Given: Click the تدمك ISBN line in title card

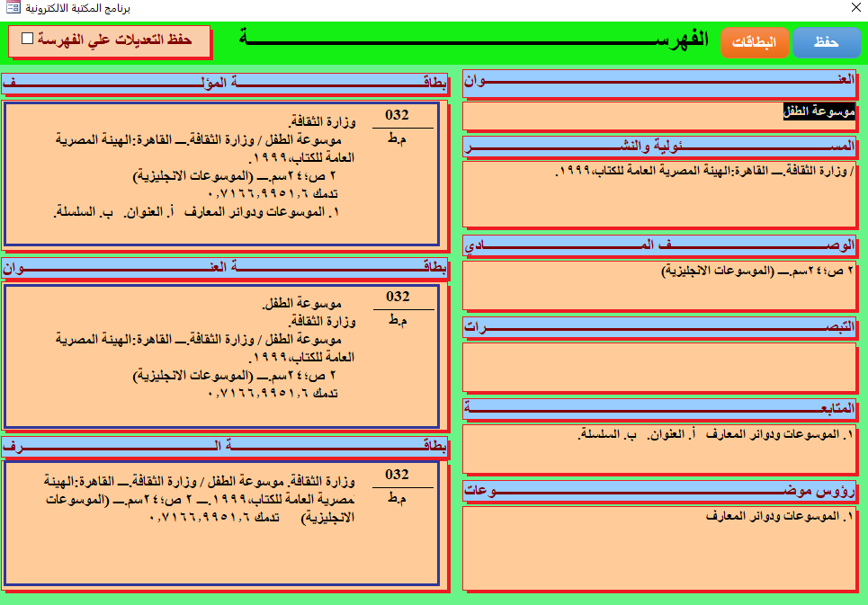Looking at the screenshot, I should pos(273,394).
